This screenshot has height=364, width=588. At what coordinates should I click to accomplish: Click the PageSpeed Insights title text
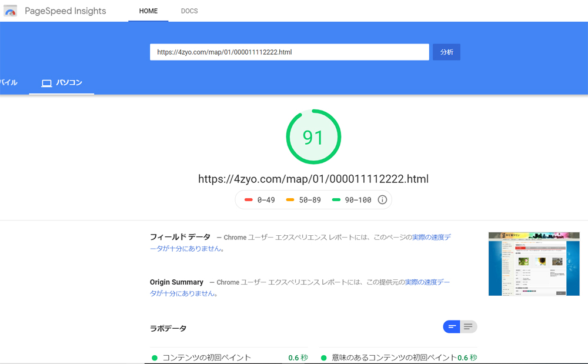tap(65, 11)
